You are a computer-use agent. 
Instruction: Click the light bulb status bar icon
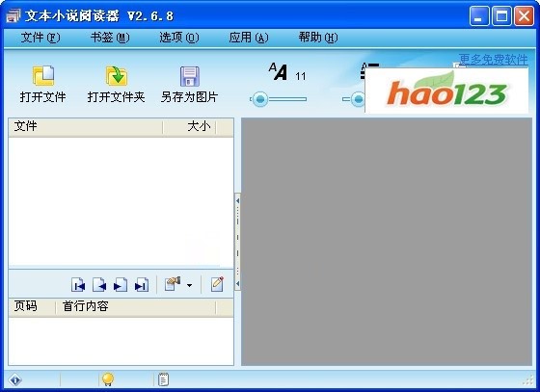[x=107, y=379]
